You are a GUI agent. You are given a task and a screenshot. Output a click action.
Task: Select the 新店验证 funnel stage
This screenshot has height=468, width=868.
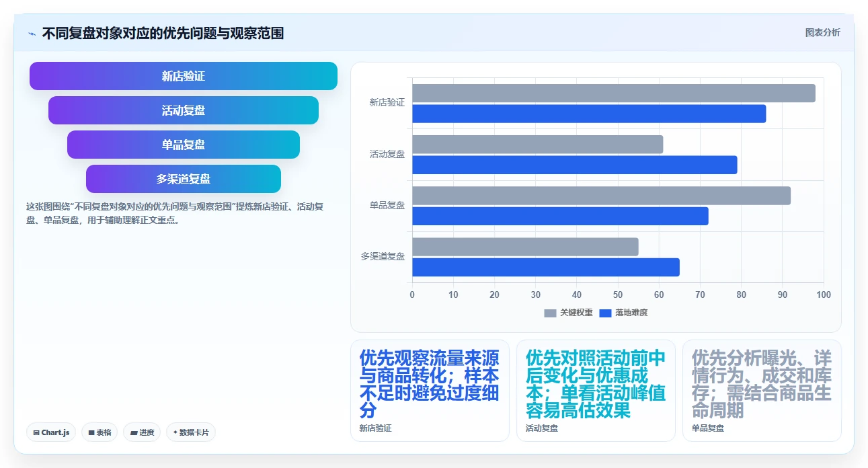184,76
